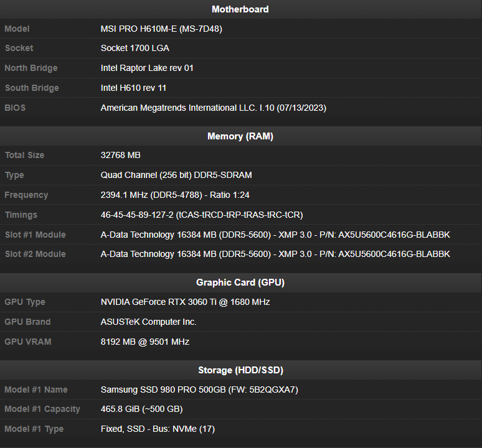Viewport: 482px width, 448px height.
Task: Click the Memory (RAM) section header
Action: [240, 136]
